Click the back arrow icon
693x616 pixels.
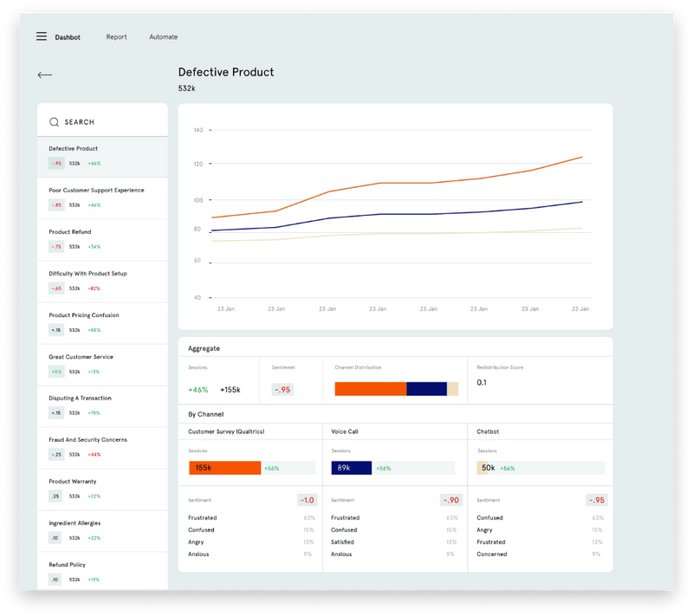44,75
